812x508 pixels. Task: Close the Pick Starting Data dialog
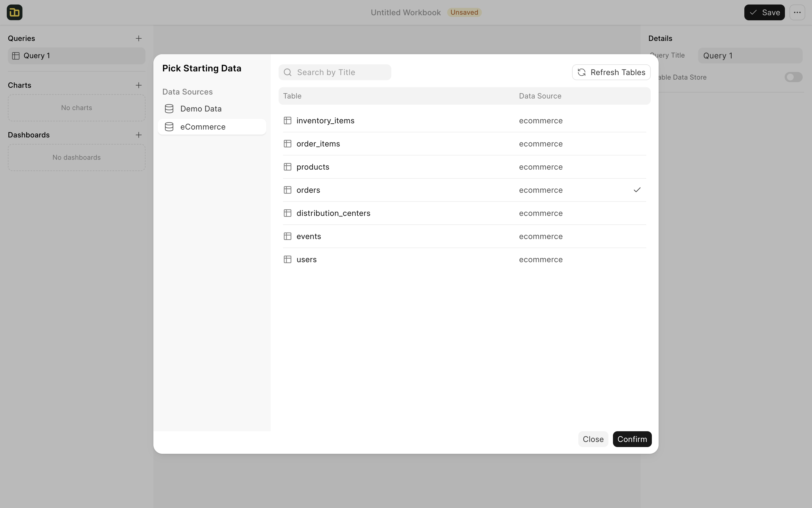593,439
